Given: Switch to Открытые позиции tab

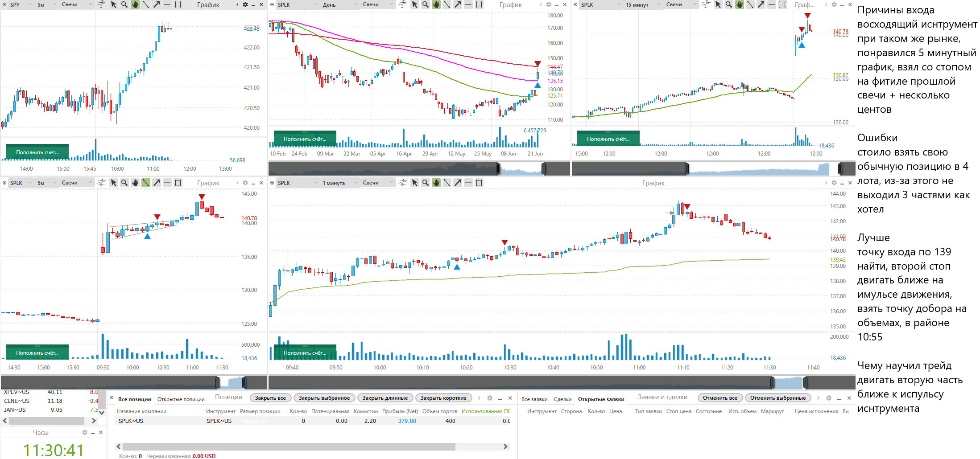Looking at the screenshot, I should pyautogui.click(x=181, y=399).
